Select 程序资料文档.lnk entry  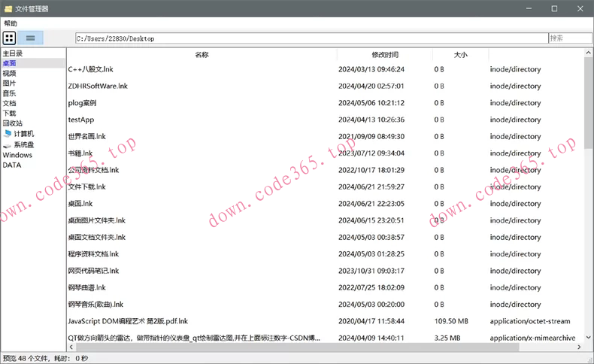[x=93, y=253]
